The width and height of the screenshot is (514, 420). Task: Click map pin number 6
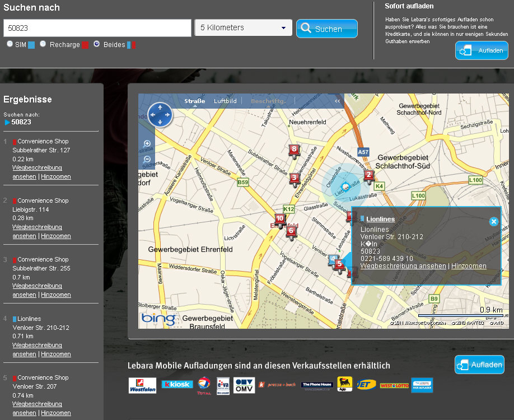(x=291, y=232)
